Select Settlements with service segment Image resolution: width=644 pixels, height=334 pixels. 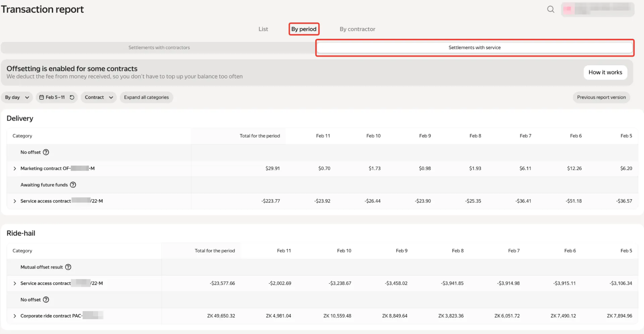coord(475,48)
